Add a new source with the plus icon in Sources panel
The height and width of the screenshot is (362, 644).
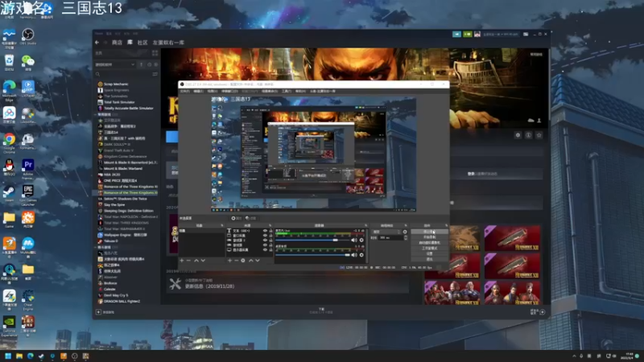tap(229, 260)
